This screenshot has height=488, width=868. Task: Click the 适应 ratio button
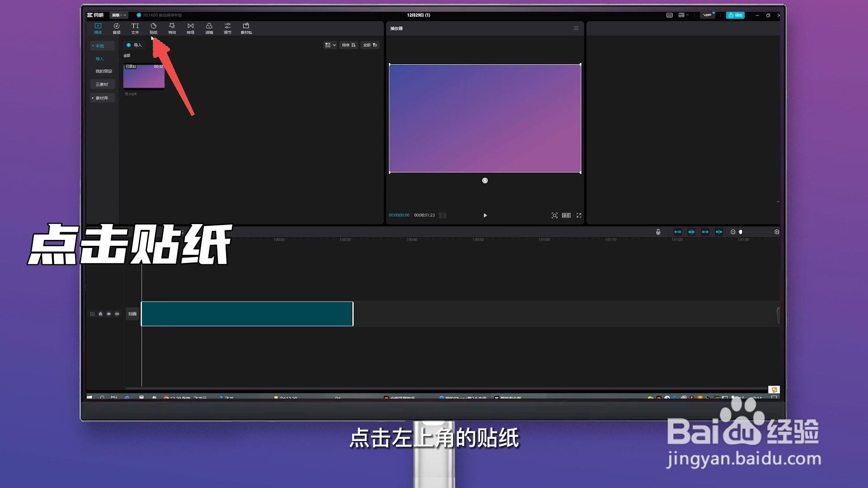coord(566,215)
